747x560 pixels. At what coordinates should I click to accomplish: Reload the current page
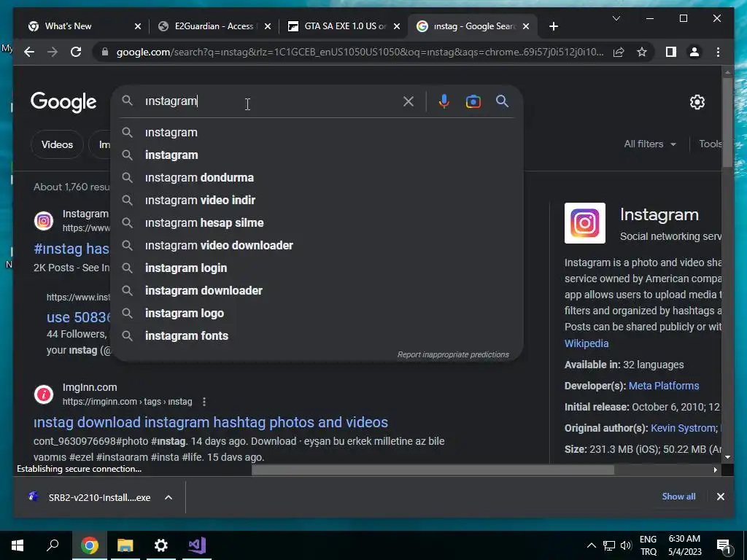[x=76, y=52]
